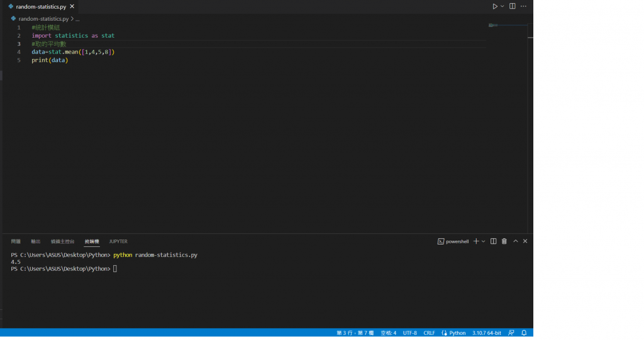The height and width of the screenshot is (340, 644).
Task: Open the feedback icon in status bar
Action: pyautogui.click(x=511, y=333)
